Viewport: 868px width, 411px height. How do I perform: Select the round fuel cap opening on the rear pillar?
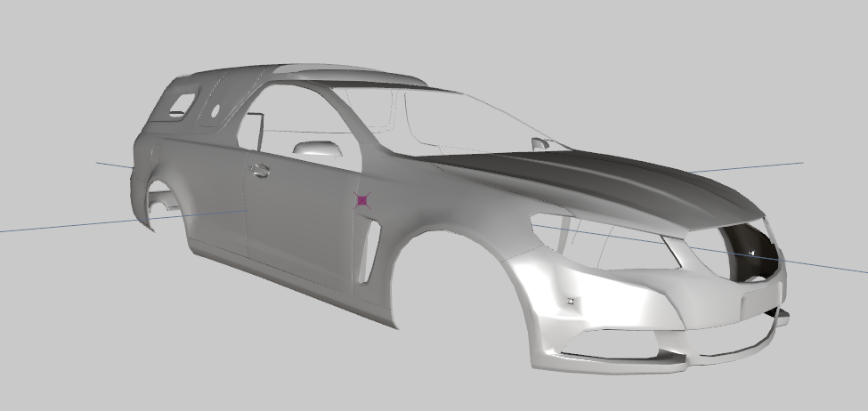click(215, 110)
